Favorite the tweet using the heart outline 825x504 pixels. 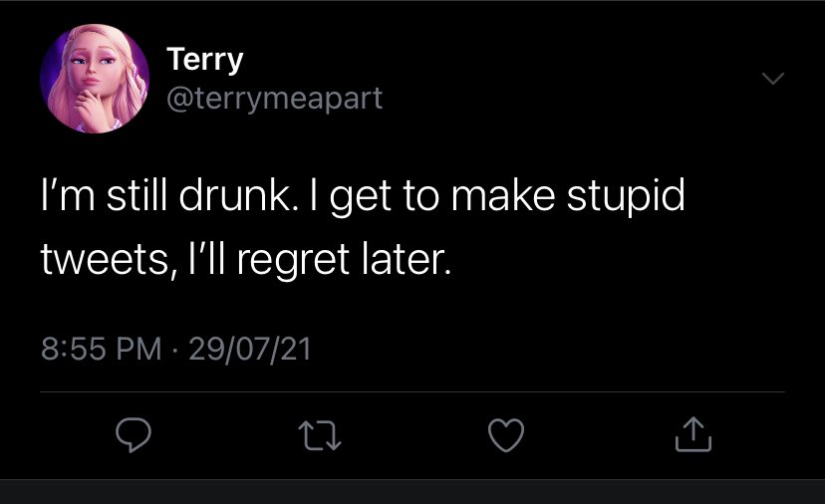pyautogui.click(x=506, y=435)
